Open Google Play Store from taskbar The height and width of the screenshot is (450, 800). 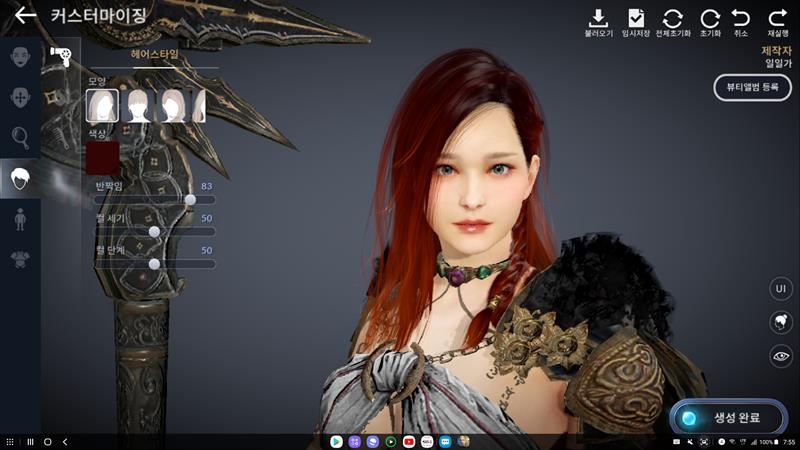click(336, 442)
